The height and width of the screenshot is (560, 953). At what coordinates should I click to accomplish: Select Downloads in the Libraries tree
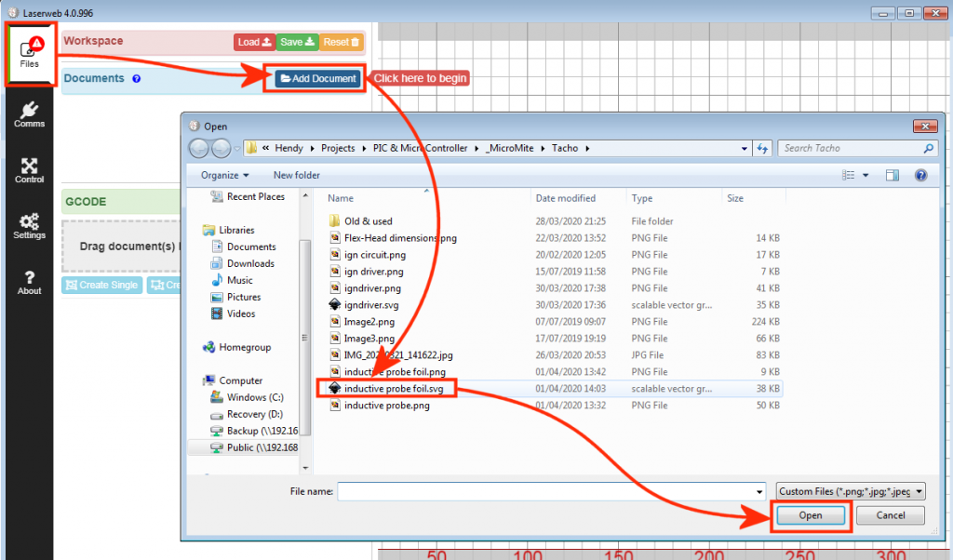tap(250, 263)
